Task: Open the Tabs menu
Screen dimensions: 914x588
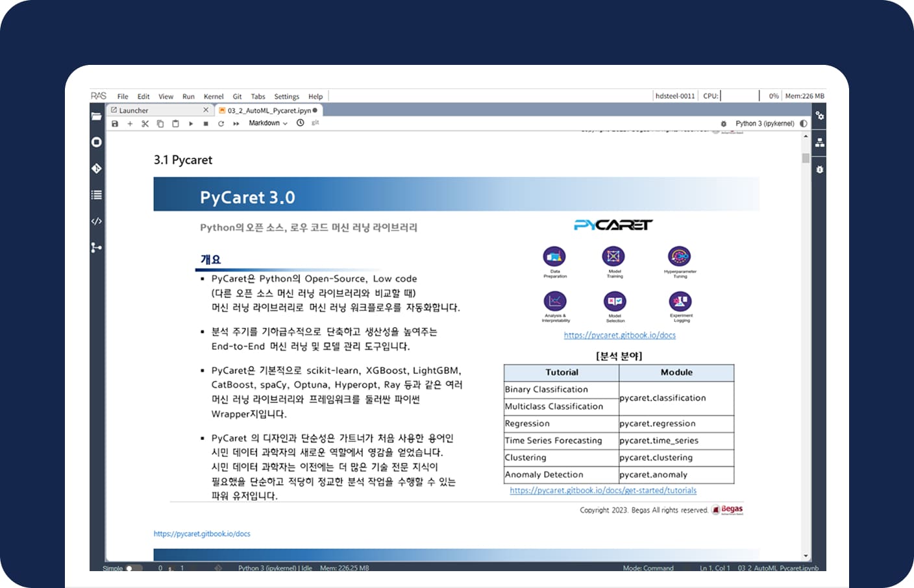Action: 258,96
